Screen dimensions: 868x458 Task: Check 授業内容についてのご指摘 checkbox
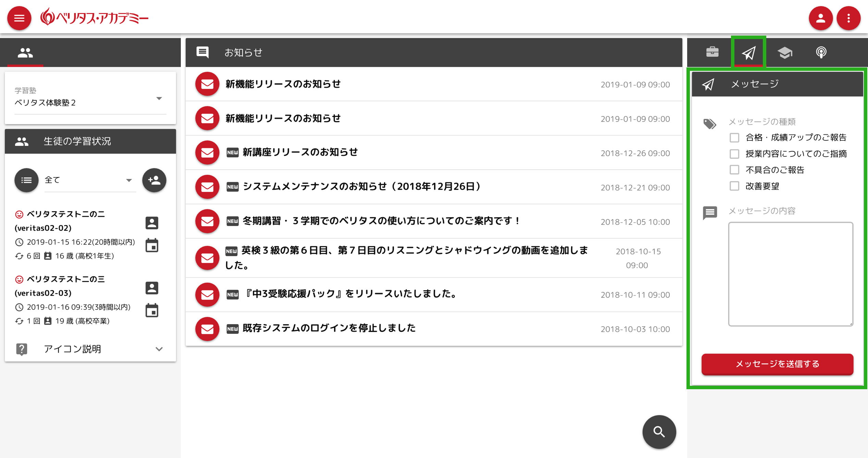tap(734, 154)
